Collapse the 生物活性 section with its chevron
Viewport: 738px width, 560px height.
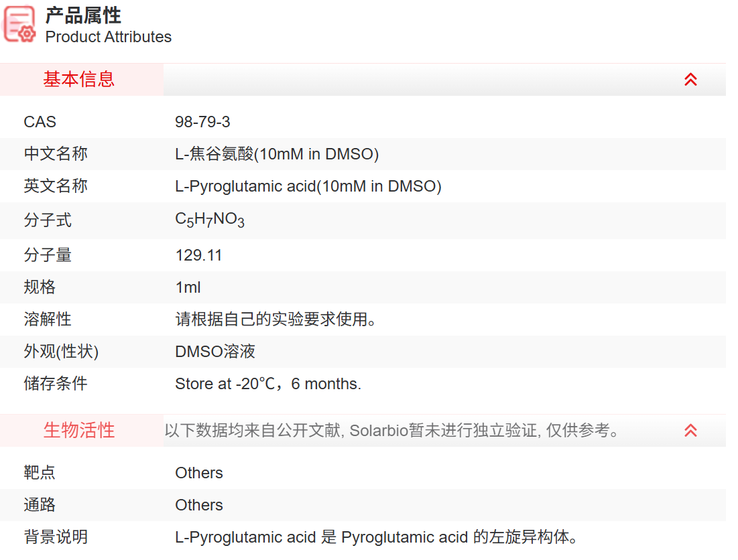pos(690,431)
